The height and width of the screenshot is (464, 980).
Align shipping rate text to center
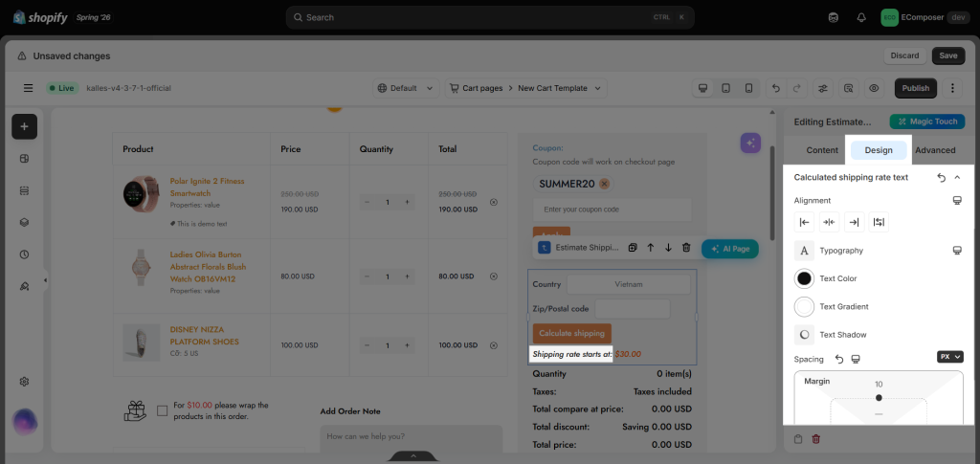point(830,222)
